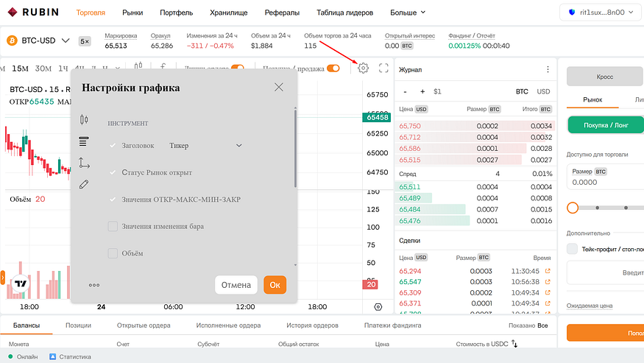This screenshot has height=363, width=644.
Task: Open Портфель nav item
Action: click(176, 13)
